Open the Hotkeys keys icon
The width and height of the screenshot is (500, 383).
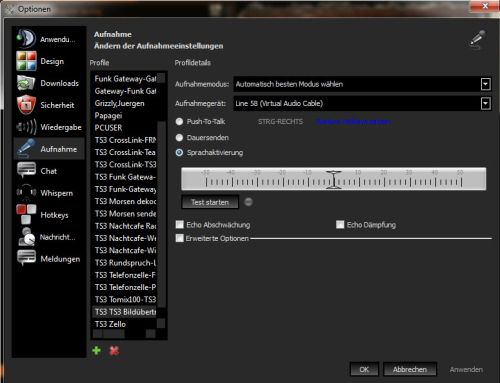[26, 214]
